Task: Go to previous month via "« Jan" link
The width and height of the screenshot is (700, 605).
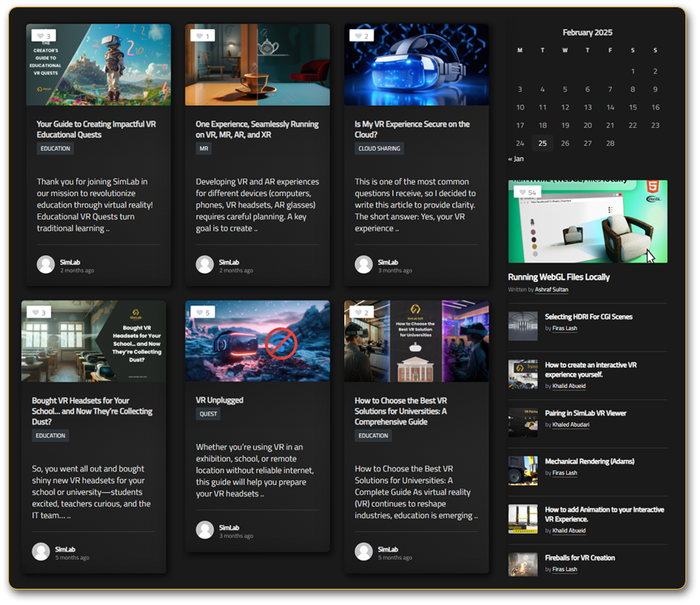Action: coord(515,159)
